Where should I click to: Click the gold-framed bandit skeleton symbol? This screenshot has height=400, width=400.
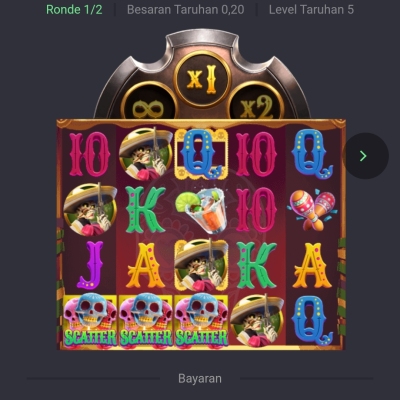201,265
